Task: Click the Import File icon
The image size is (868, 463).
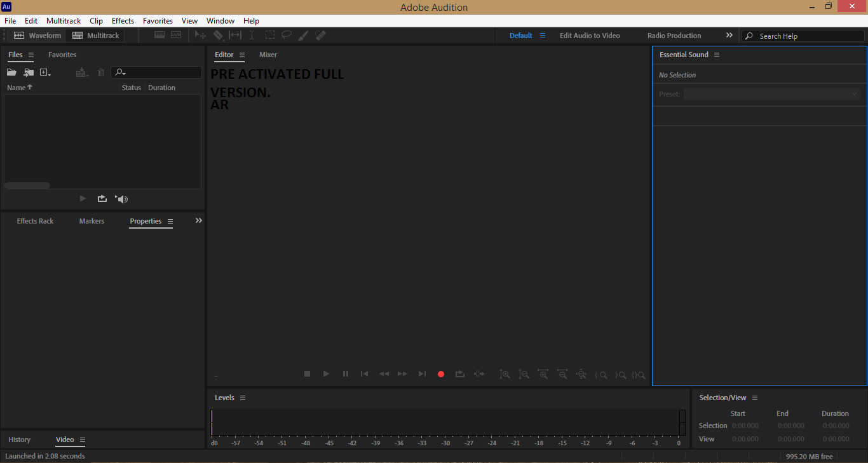Action: tap(29, 72)
